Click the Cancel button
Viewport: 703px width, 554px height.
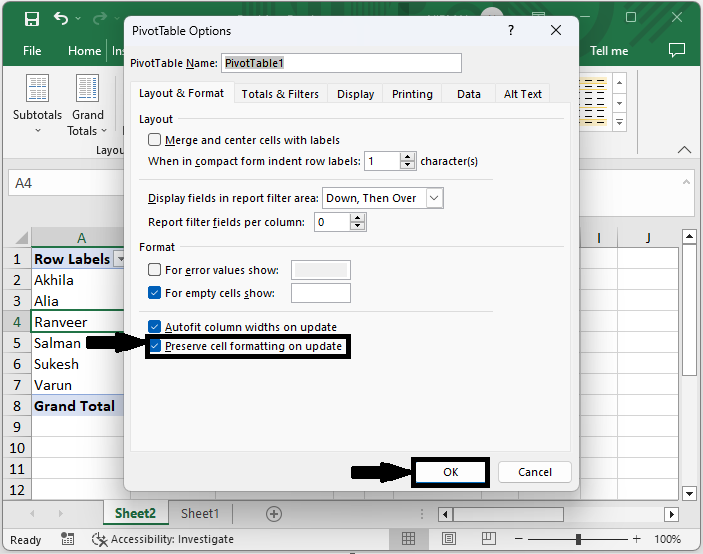click(535, 472)
